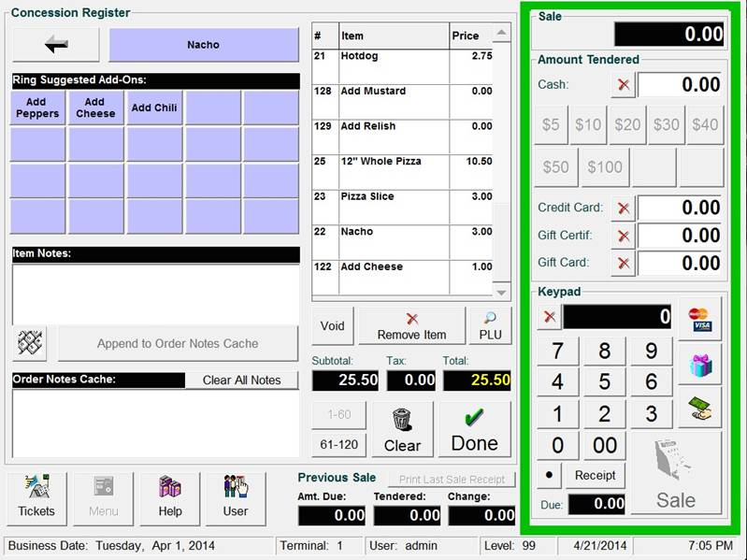Open the Tickets module
This screenshot has width=747, height=560.
(x=36, y=498)
